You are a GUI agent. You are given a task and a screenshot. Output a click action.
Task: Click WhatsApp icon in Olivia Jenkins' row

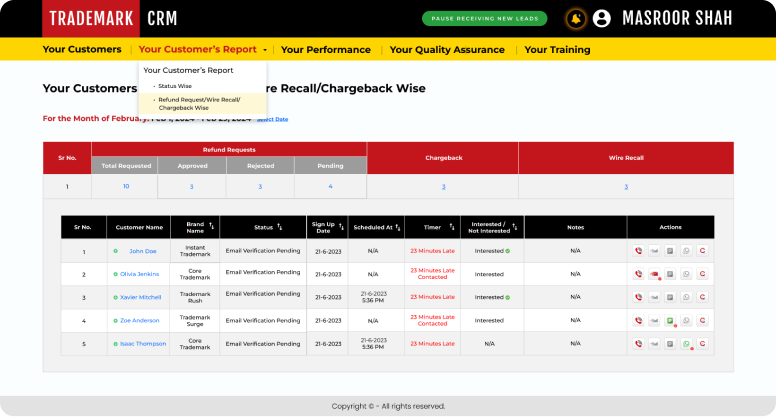pos(686,274)
